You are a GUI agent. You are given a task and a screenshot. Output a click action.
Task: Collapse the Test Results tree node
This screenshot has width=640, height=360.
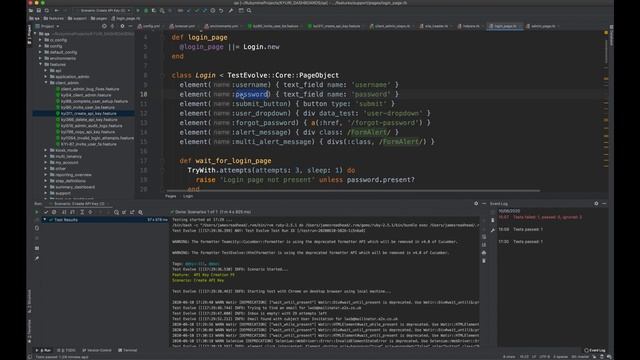coord(45,220)
